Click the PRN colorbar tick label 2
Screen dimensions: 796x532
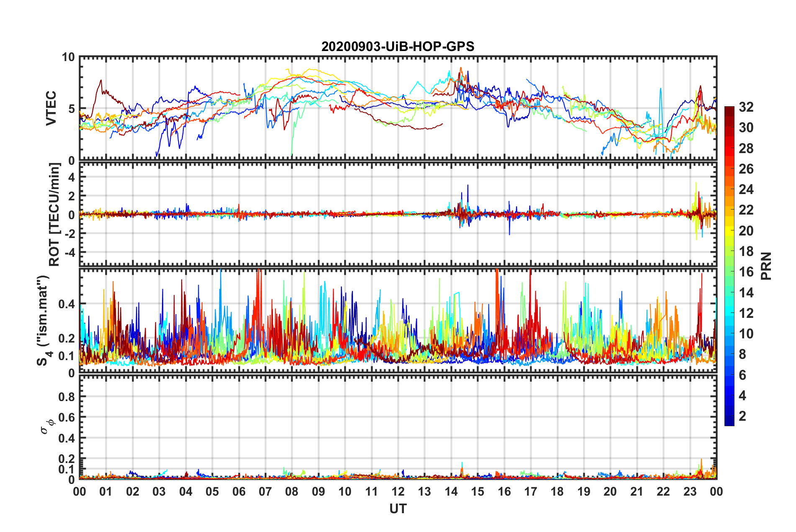[742, 416]
